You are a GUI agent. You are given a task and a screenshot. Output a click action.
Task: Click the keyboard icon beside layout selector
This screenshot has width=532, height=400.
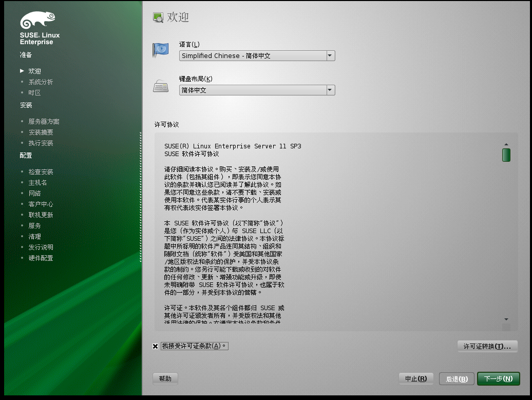(161, 87)
